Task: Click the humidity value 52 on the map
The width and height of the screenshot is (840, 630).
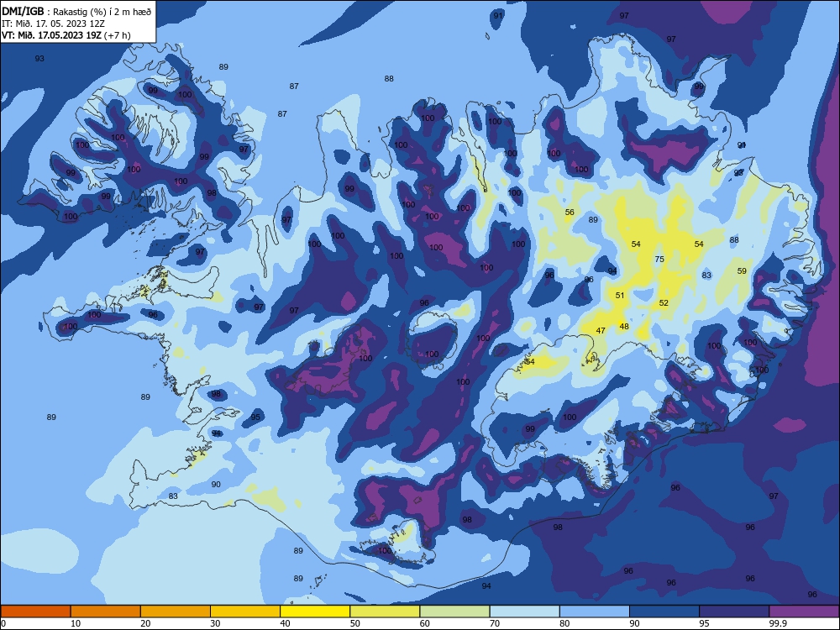Action: 664,302
